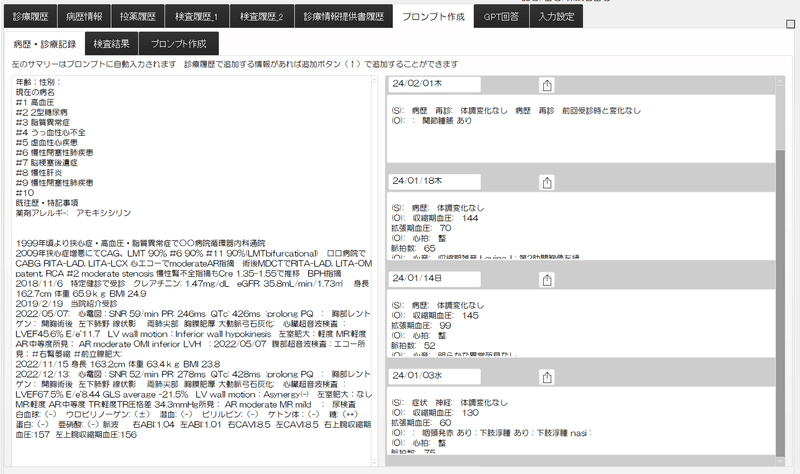The width and height of the screenshot is (800, 474).
Task: Click '収縮期血圧: 130' in the 24/01/03 record
Action: 435,412
